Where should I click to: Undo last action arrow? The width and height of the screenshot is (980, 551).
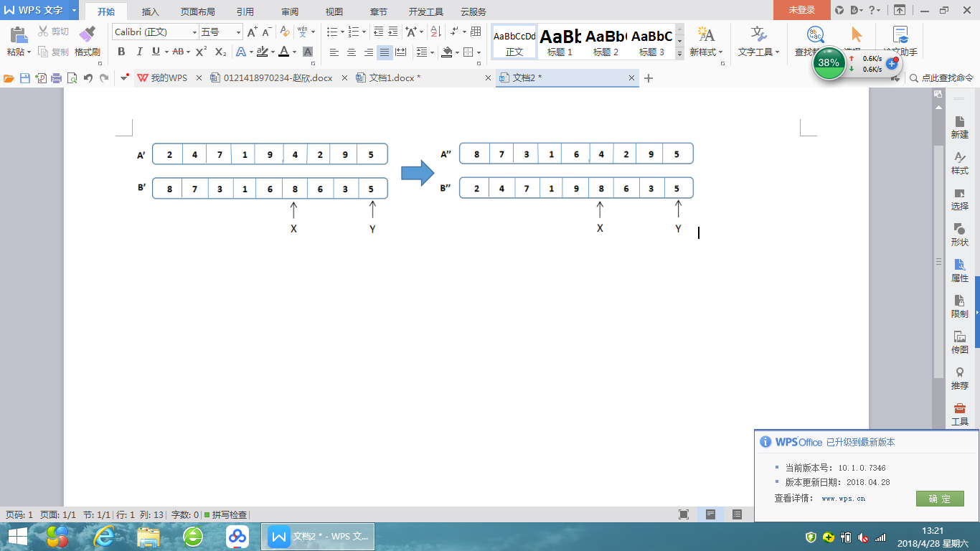point(88,78)
